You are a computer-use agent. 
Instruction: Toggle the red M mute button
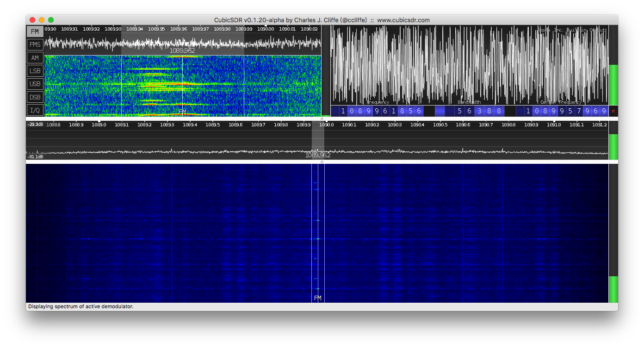pos(613,111)
